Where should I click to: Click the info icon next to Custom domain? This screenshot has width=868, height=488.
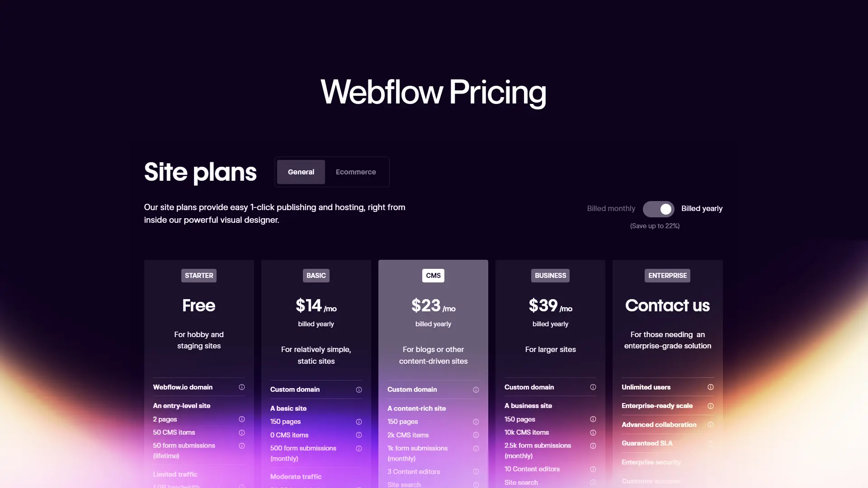coord(359,389)
